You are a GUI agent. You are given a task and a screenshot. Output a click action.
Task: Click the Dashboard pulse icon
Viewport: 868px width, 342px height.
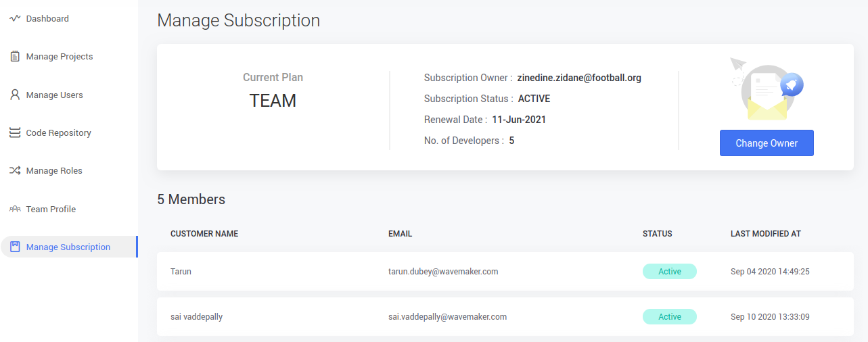15,19
